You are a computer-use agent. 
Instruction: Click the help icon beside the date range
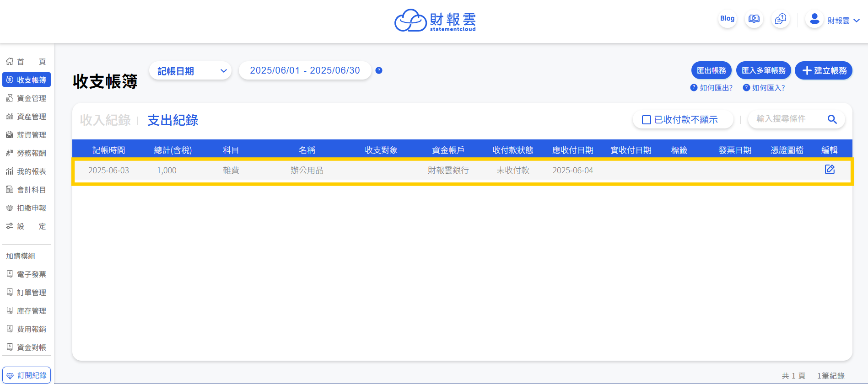(379, 70)
